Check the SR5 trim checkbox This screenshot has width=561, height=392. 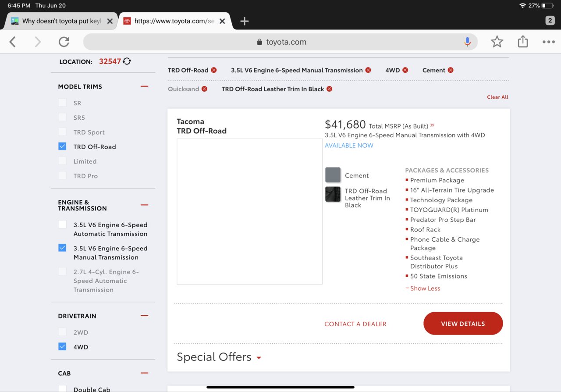[x=62, y=117]
